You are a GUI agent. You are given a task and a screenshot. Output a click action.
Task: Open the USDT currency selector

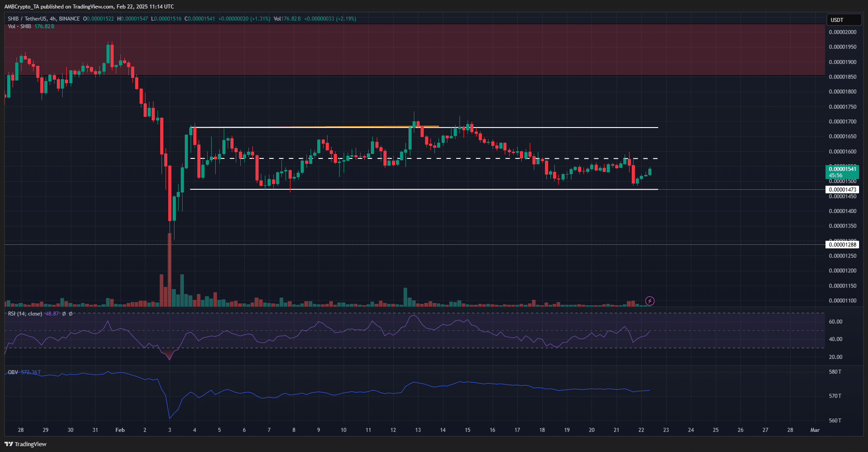click(x=843, y=20)
